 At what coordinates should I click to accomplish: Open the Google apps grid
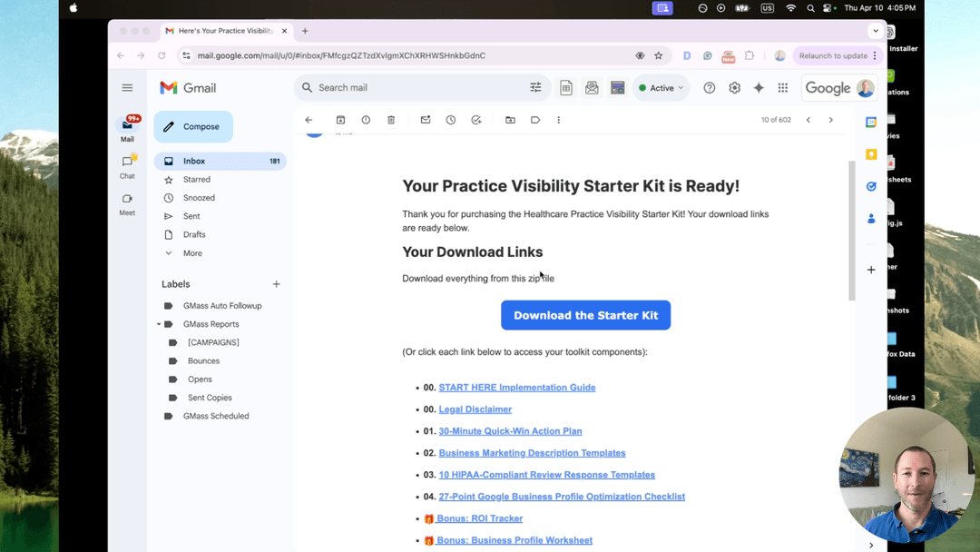tap(782, 87)
